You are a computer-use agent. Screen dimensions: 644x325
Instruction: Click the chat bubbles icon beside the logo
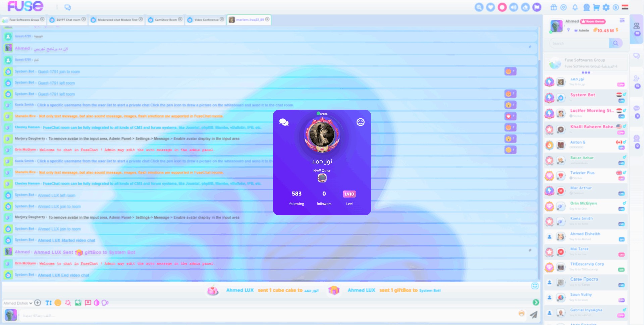[x=68, y=7]
